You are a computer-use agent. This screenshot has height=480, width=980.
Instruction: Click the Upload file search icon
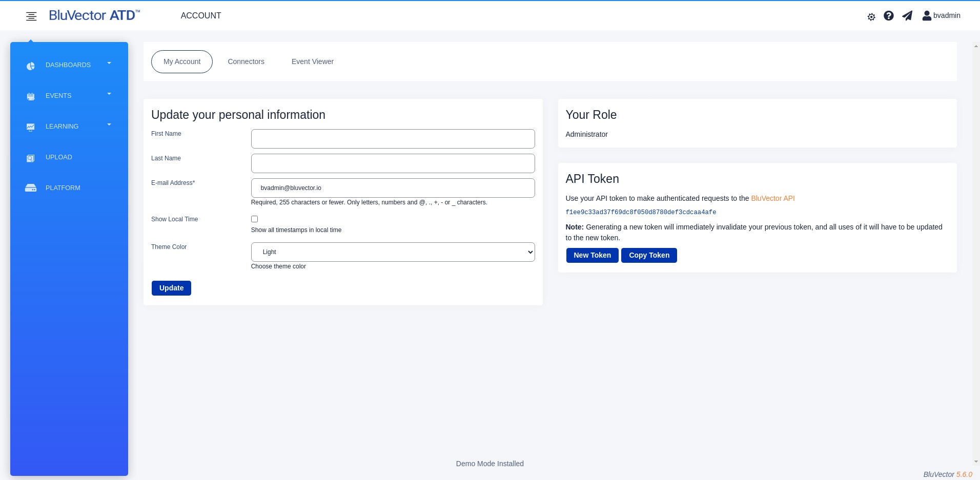(x=31, y=158)
